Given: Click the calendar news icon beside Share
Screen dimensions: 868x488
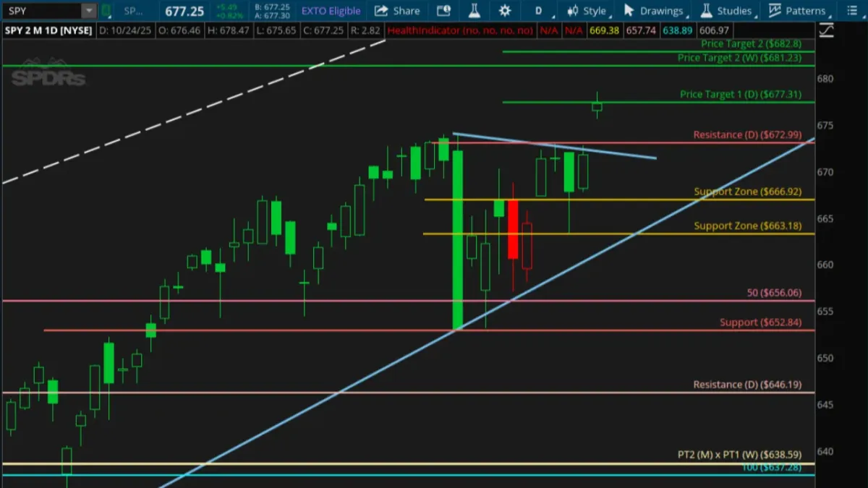Looking at the screenshot, I should click(443, 11).
